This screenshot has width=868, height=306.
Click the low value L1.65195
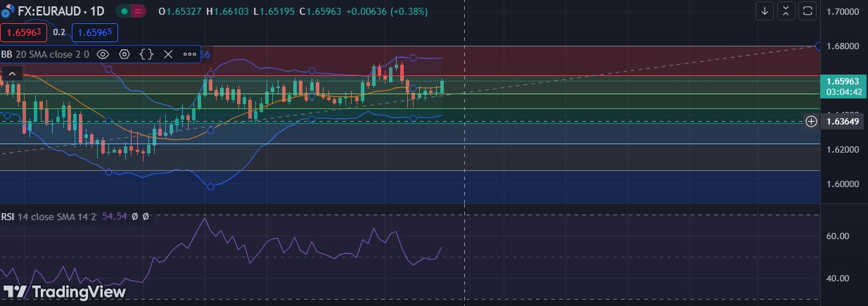pyautogui.click(x=274, y=11)
